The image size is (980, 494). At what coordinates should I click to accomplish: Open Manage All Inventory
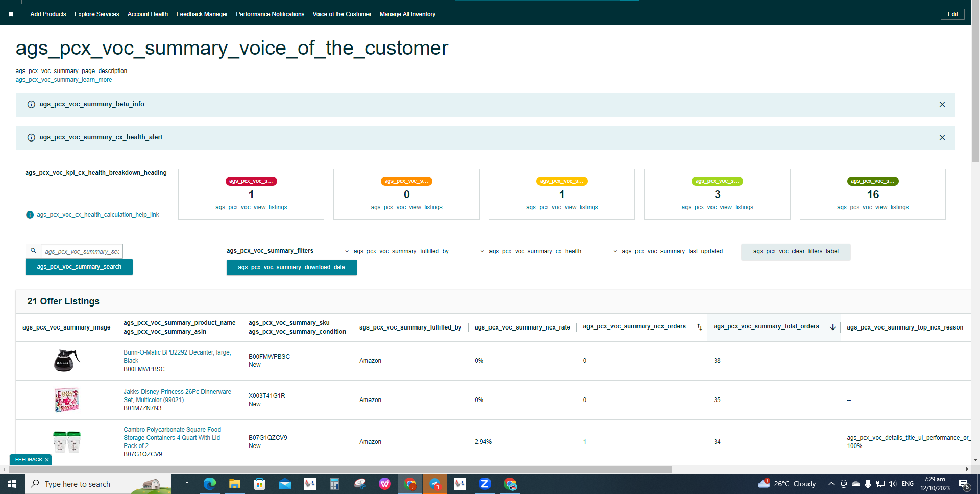click(x=407, y=14)
